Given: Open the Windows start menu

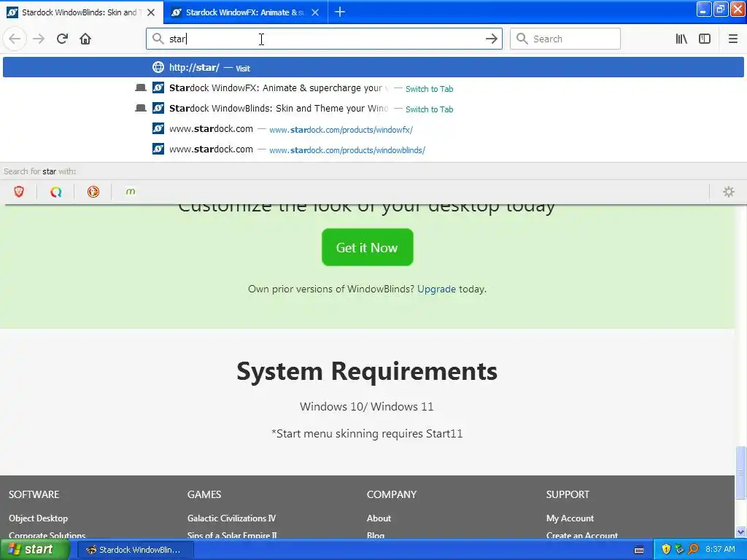Looking at the screenshot, I should pyautogui.click(x=35, y=550).
